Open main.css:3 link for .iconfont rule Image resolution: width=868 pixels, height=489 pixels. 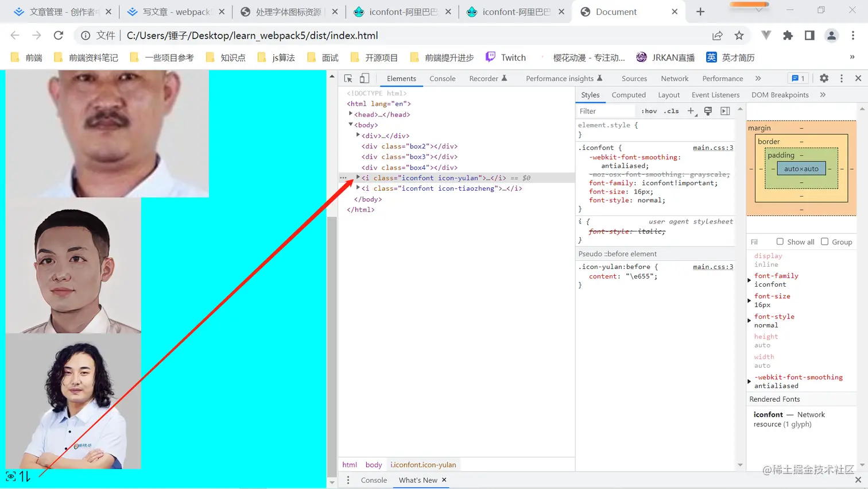712,148
